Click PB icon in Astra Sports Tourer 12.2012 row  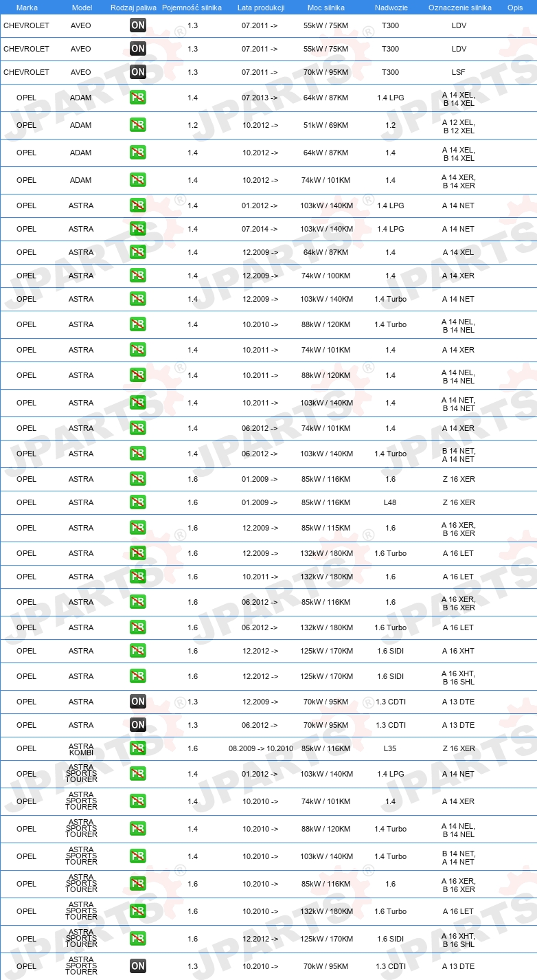point(138,939)
